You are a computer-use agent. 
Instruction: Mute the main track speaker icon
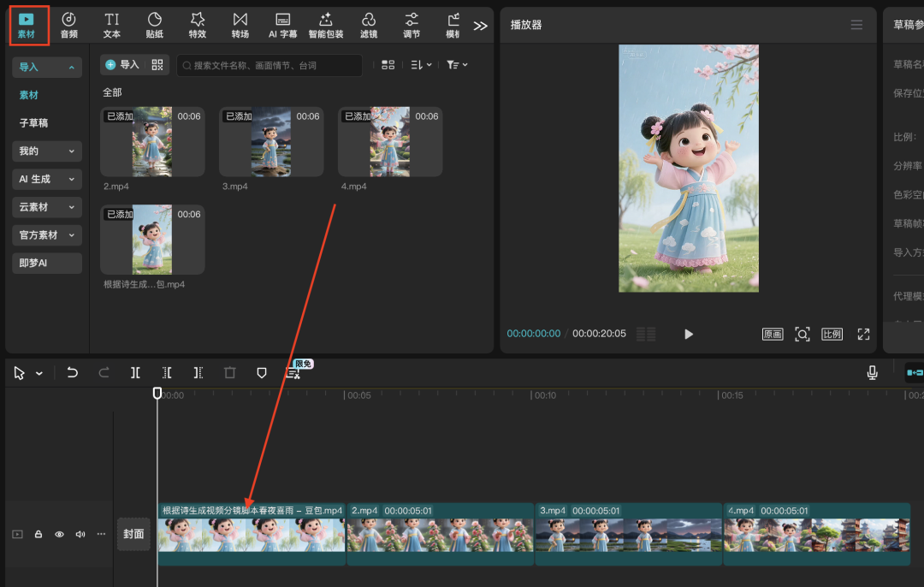pyautogui.click(x=80, y=534)
